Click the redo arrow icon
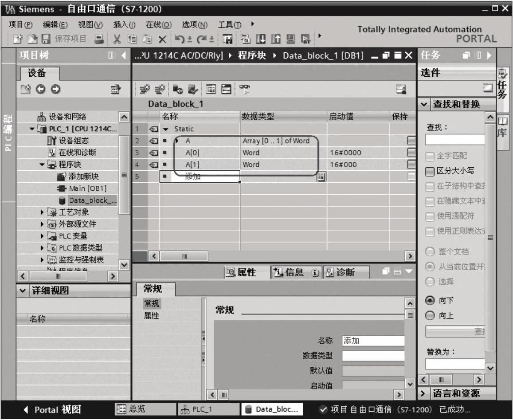The height and width of the screenshot is (420, 513). pyautogui.click(x=201, y=39)
